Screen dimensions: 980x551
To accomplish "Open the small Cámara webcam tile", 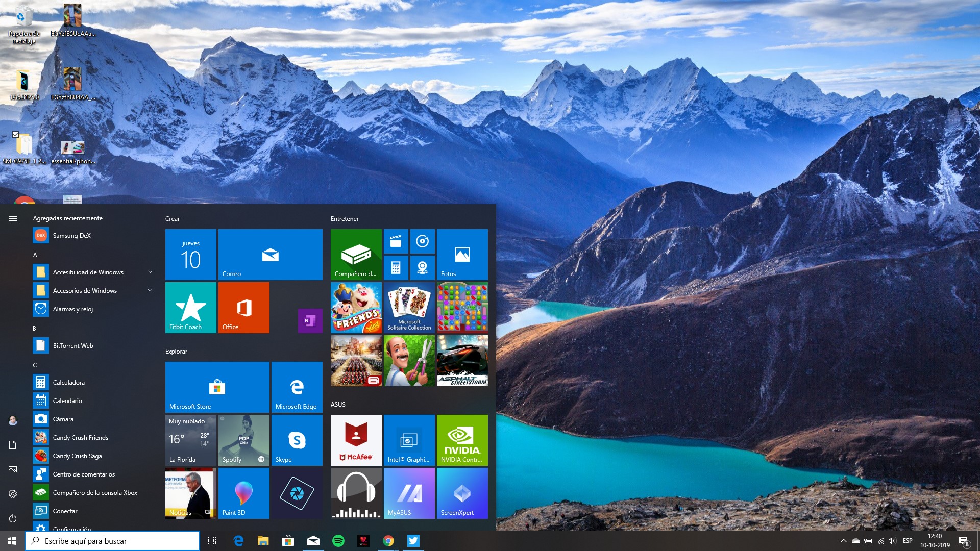I will [423, 268].
